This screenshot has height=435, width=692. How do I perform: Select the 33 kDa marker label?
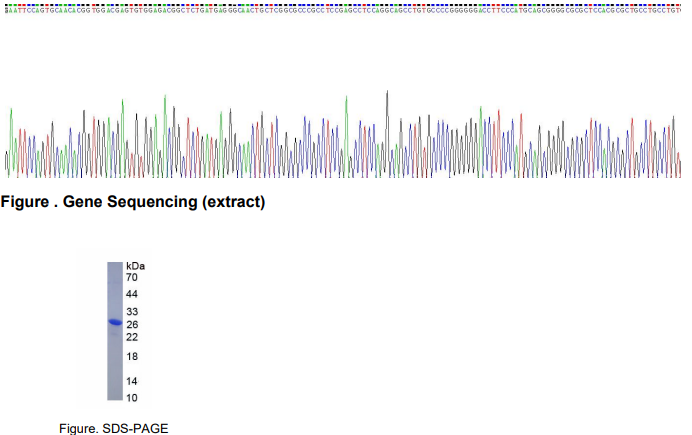click(x=132, y=312)
